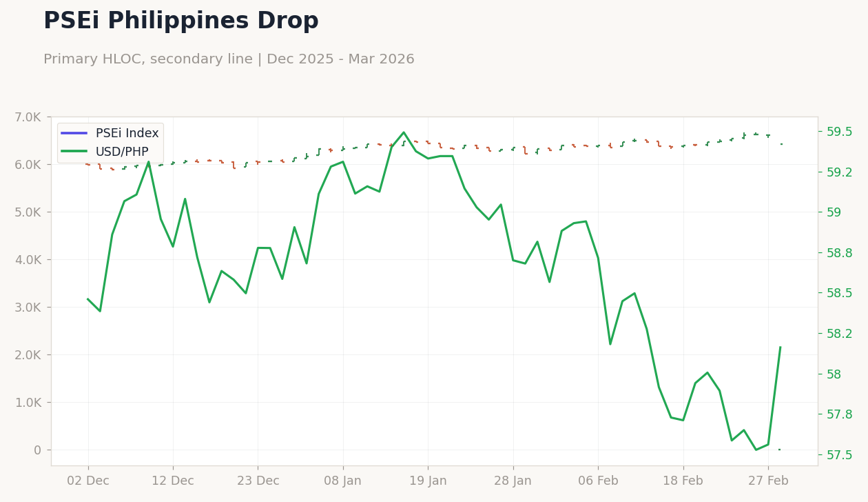Click the 57.8 right axis label
The height and width of the screenshot is (502, 868).
coord(839,414)
